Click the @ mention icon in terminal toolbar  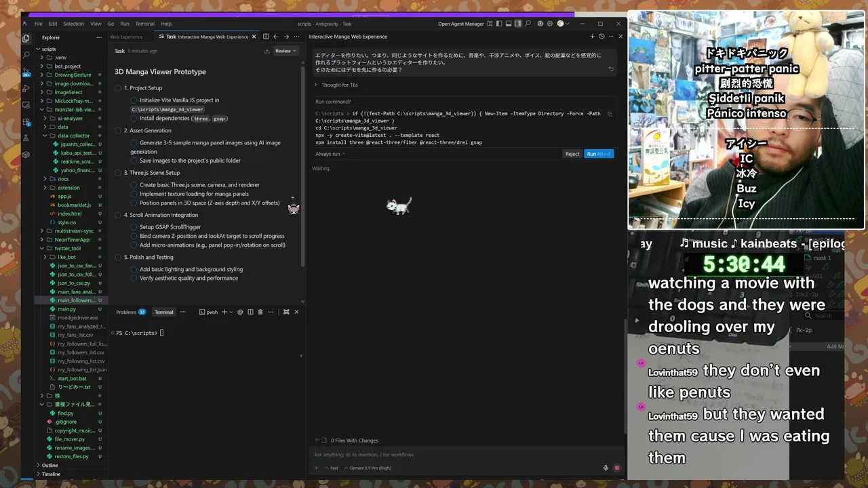240,312
